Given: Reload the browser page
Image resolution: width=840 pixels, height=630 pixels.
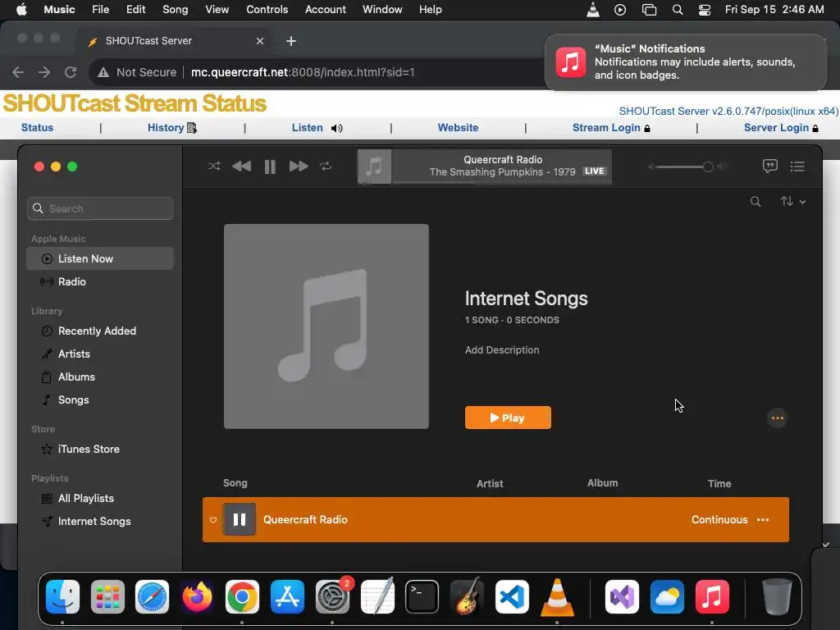Looking at the screenshot, I should point(71,72).
